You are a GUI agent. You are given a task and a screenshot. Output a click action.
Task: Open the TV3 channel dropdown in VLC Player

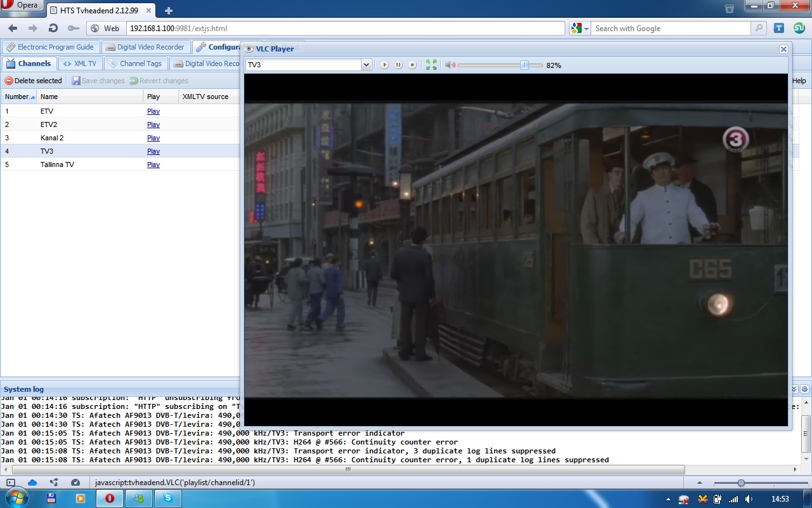(x=366, y=65)
